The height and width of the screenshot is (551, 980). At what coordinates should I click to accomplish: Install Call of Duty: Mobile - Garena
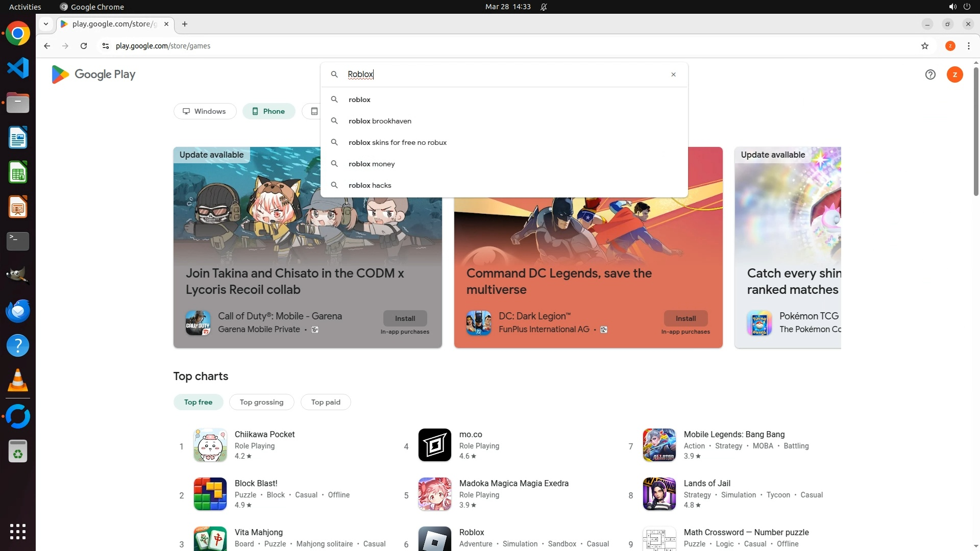tap(405, 318)
